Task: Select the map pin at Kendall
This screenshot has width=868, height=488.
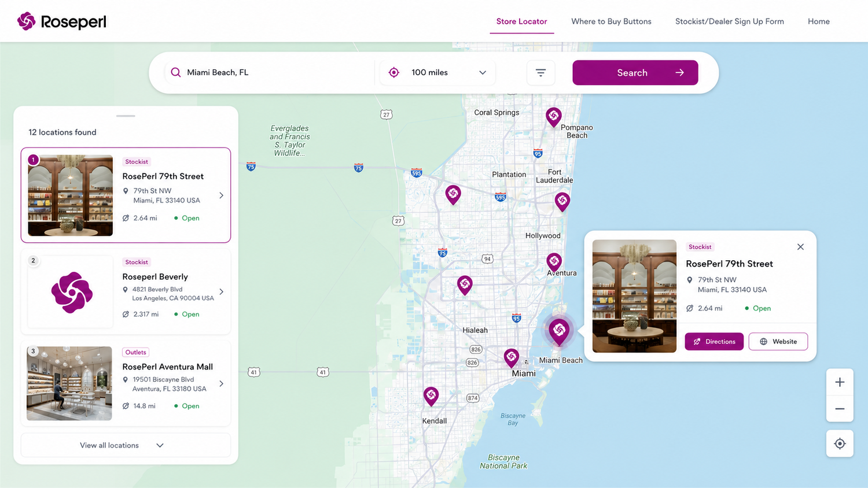Action: pyautogui.click(x=431, y=396)
